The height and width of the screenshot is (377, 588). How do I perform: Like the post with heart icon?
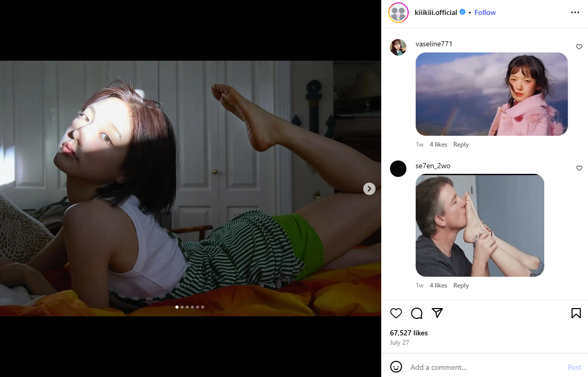[396, 313]
